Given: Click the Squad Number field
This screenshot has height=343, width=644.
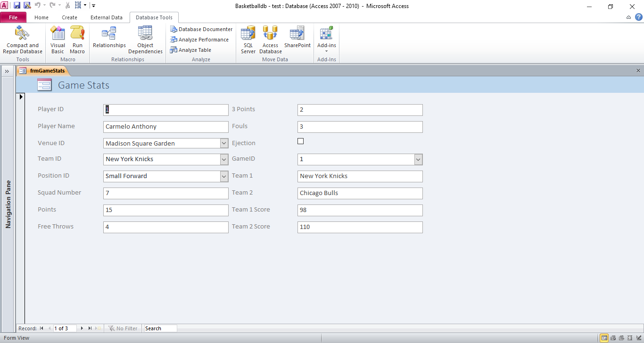Looking at the screenshot, I should [x=166, y=193].
